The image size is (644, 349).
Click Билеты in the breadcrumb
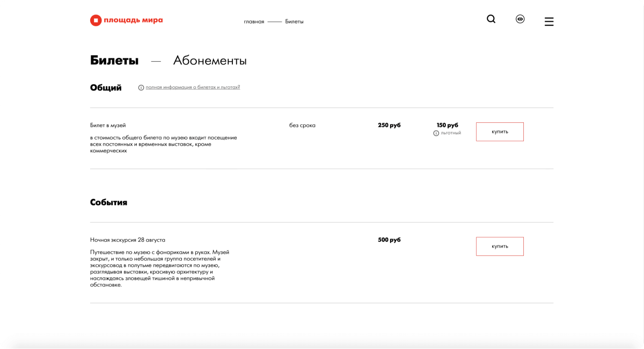click(x=294, y=22)
